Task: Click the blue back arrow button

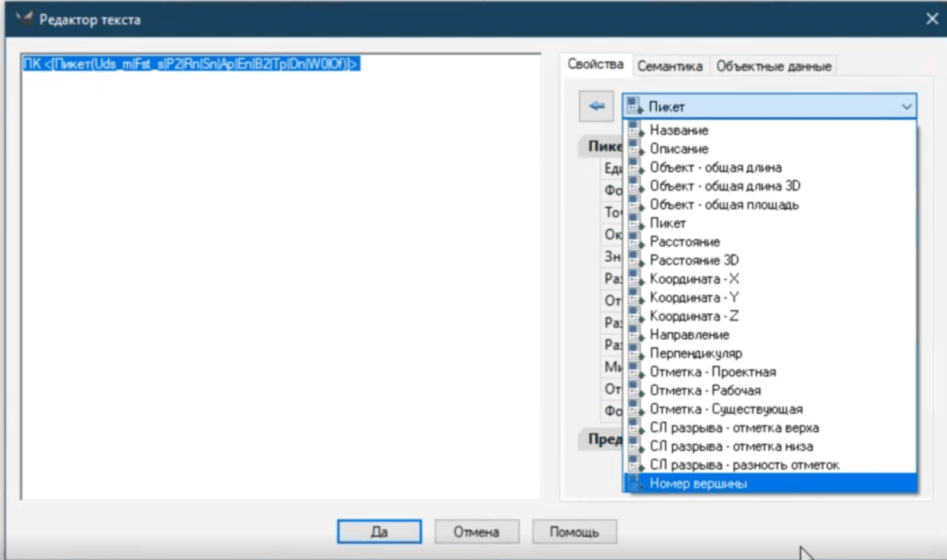Action: coord(596,106)
